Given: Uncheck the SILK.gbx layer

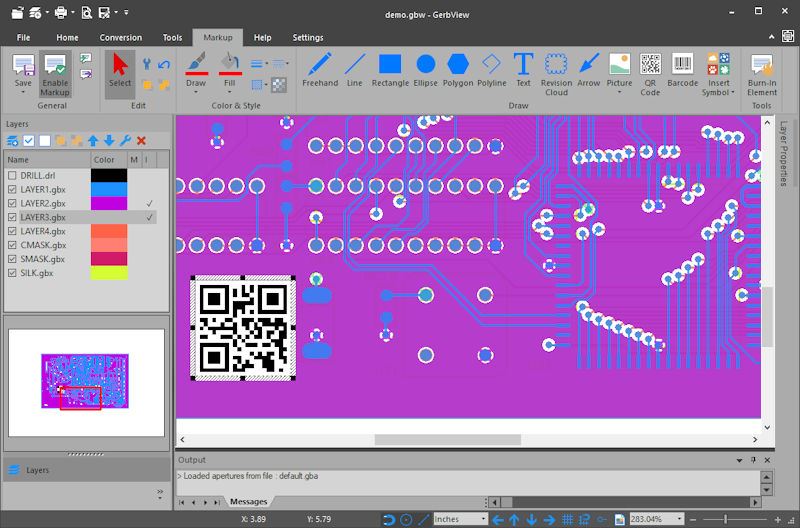Looking at the screenshot, I should pos(12,273).
